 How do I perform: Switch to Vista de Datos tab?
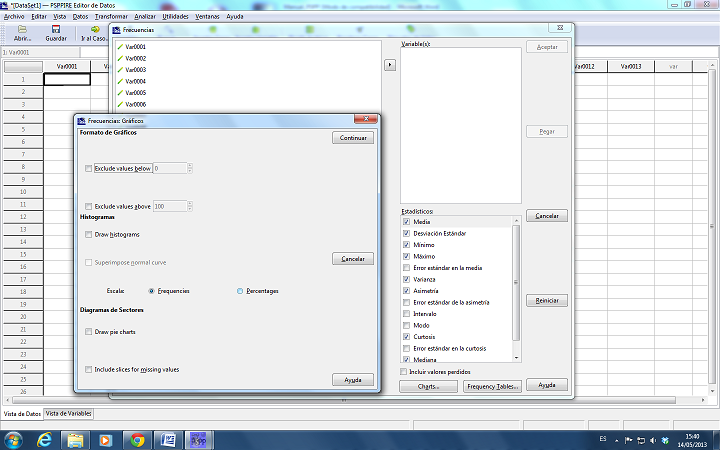pos(22,414)
